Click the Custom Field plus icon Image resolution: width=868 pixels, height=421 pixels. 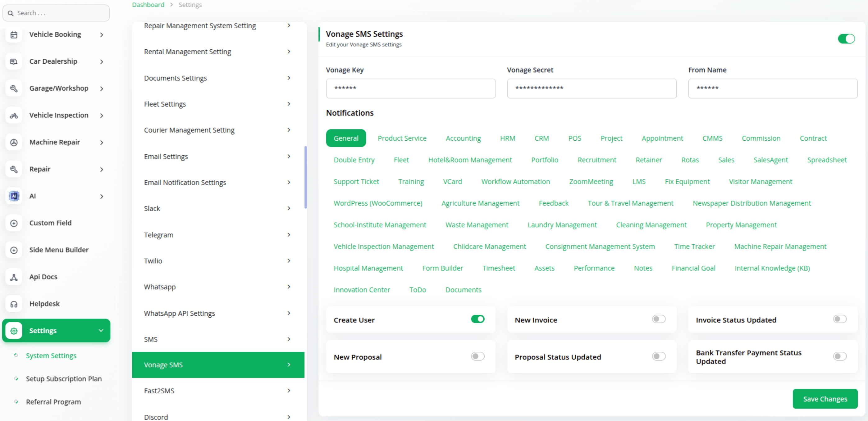[x=14, y=223]
